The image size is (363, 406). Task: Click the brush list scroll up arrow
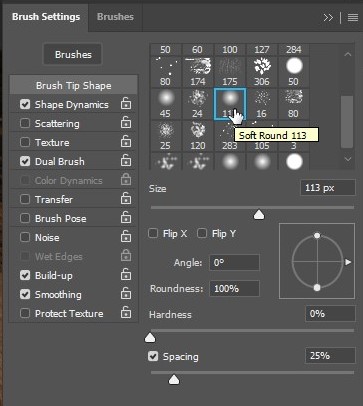coord(348,54)
